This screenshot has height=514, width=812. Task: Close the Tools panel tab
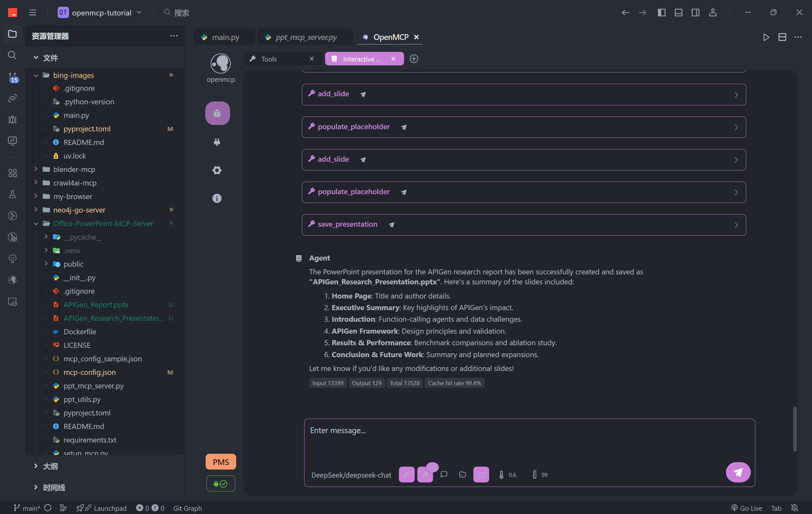point(312,59)
